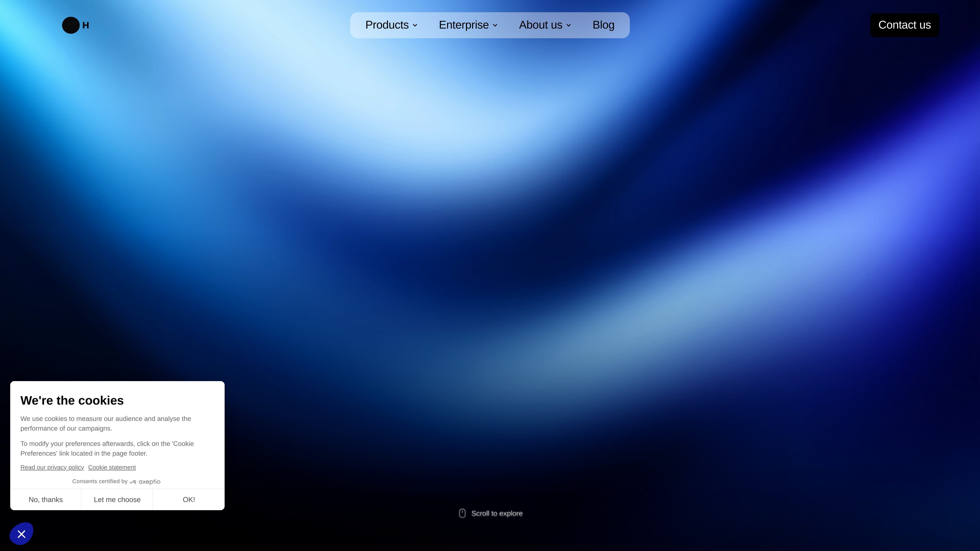980x551 pixels.
Task: Close the cookie widget with the X button
Action: pos(21,534)
